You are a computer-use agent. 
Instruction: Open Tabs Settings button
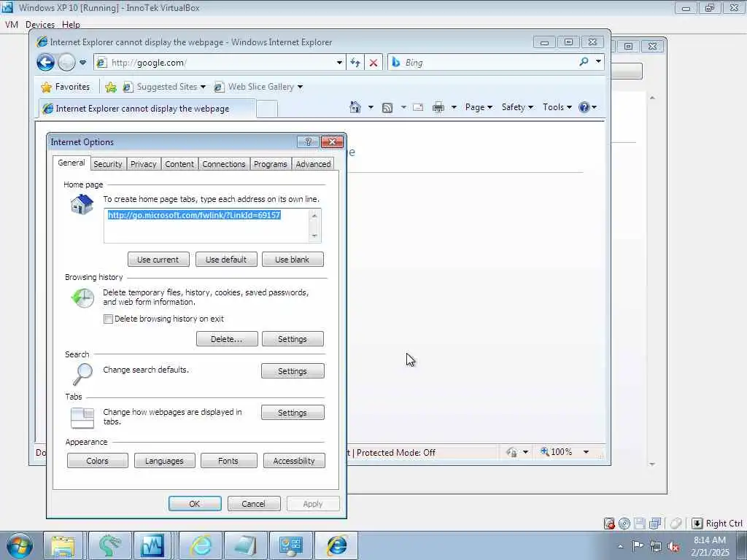point(293,413)
